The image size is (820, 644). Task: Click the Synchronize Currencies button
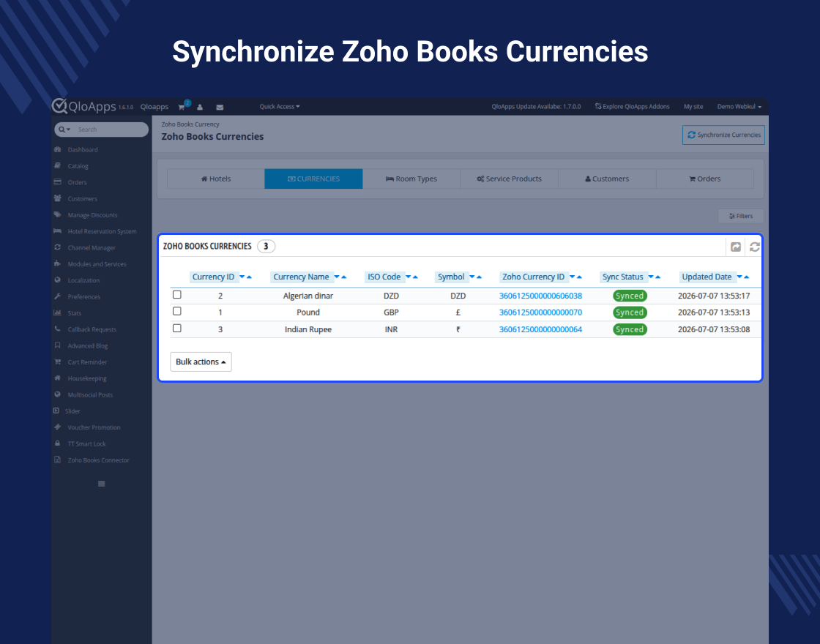tap(724, 135)
